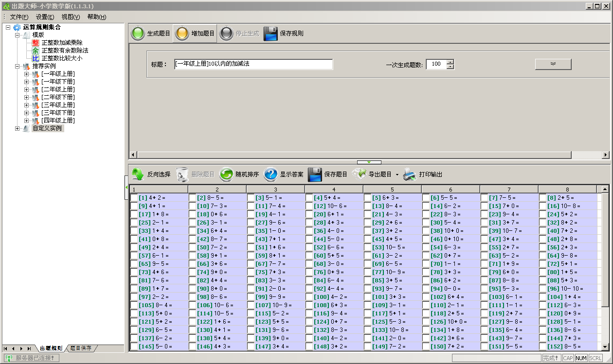Click the green 生成题目 generate icon
The height and width of the screenshot is (364, 613).
139,34
